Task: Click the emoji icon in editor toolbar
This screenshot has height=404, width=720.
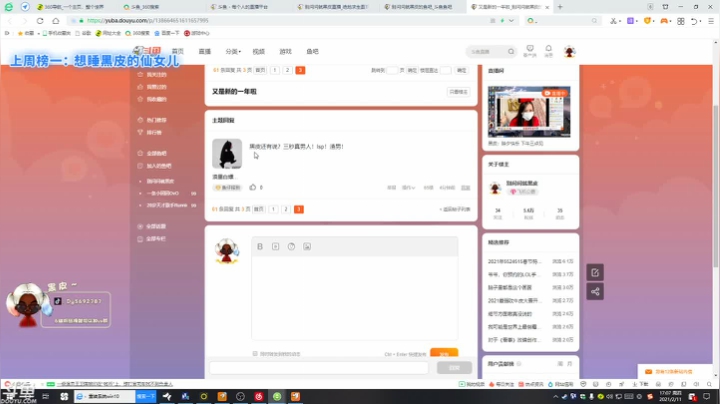Action: [291, 247]
